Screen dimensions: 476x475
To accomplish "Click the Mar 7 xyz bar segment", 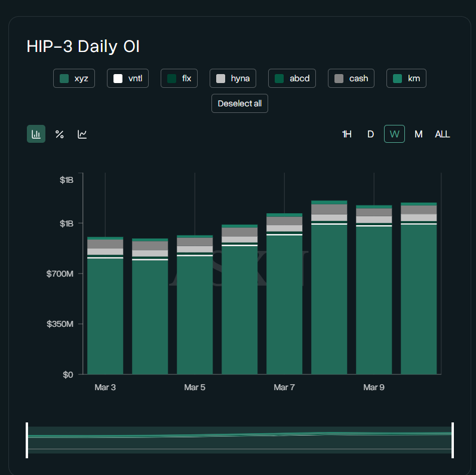I will click(284, 305).
